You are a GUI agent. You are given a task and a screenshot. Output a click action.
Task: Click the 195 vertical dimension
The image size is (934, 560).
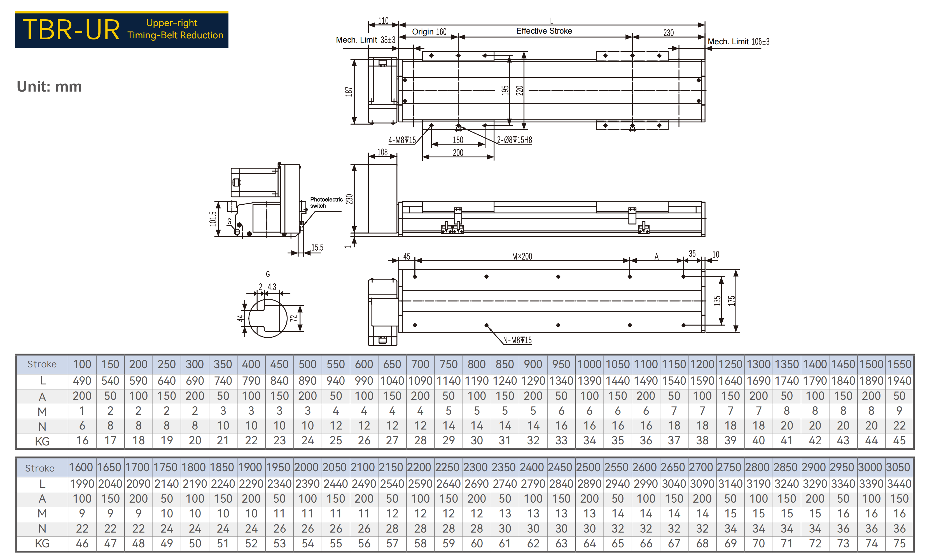[x=505, y=90]
